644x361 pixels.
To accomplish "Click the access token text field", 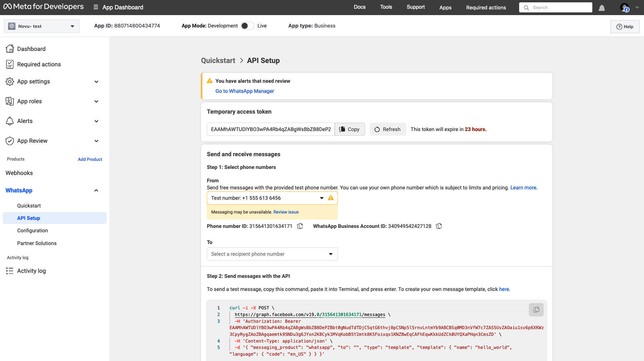I will click(x=271, y=129).
